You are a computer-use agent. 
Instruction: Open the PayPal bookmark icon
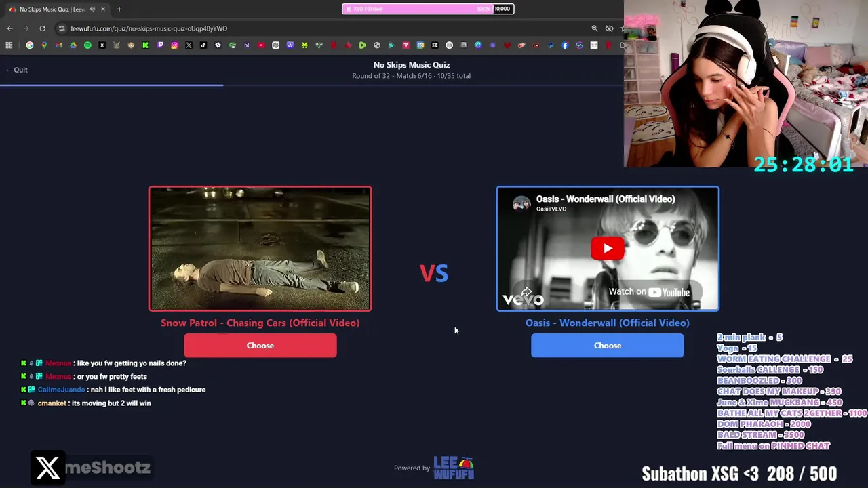(551, 45)
